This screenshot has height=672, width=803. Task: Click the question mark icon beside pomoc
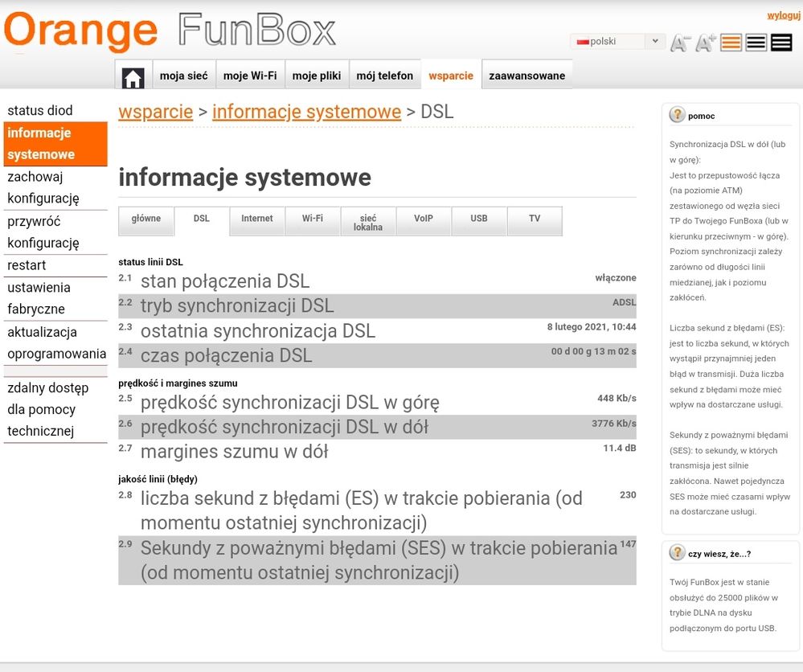point(677,115)
